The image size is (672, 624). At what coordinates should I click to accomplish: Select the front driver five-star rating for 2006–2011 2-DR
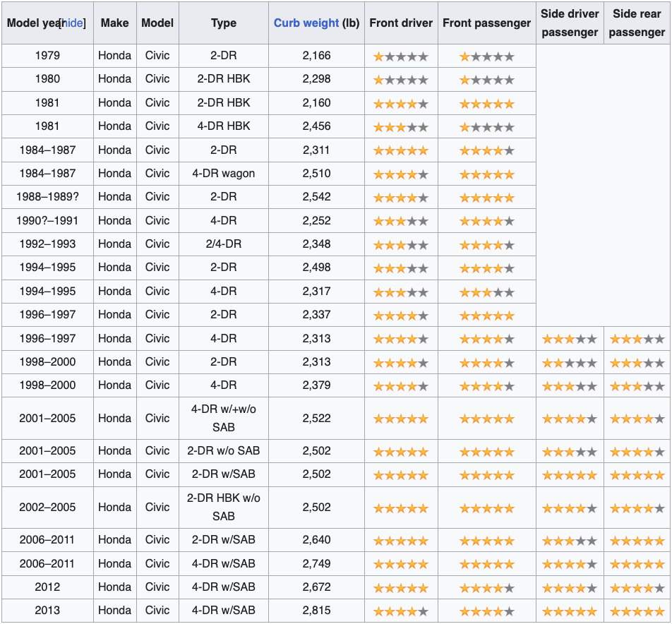(x=400, y=539)
